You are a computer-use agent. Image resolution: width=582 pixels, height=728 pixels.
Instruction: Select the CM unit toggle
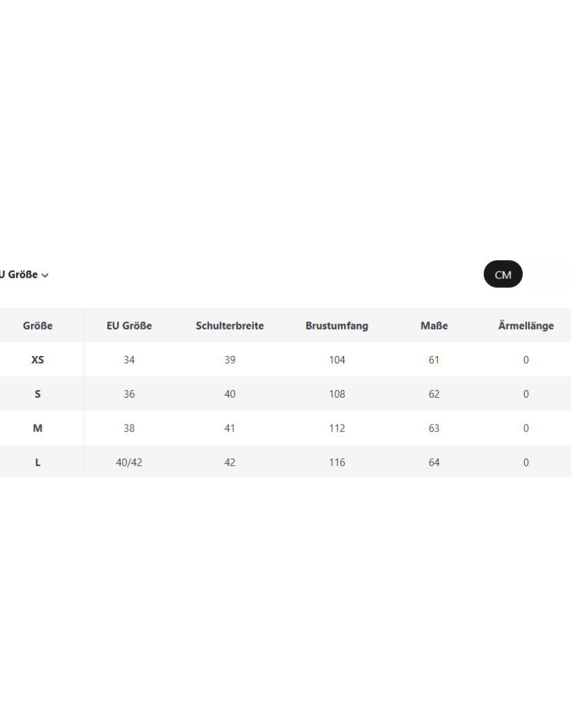point(503,274)
